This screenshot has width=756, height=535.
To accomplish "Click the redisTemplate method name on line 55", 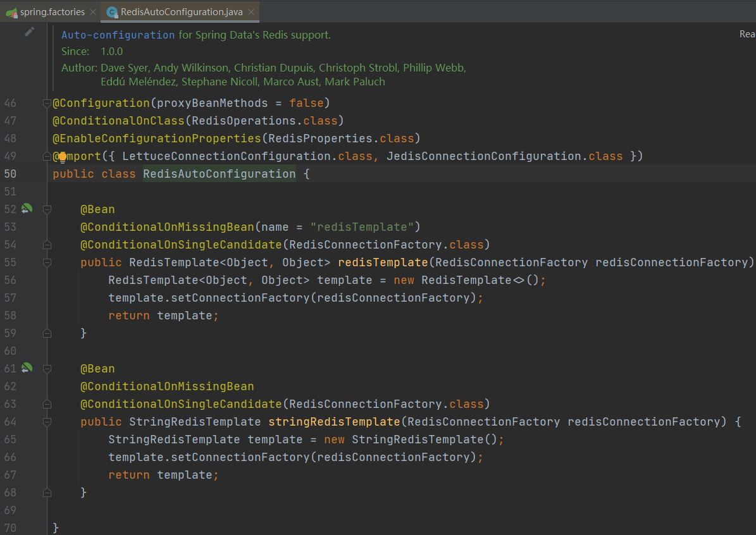I will coord(383,262).
